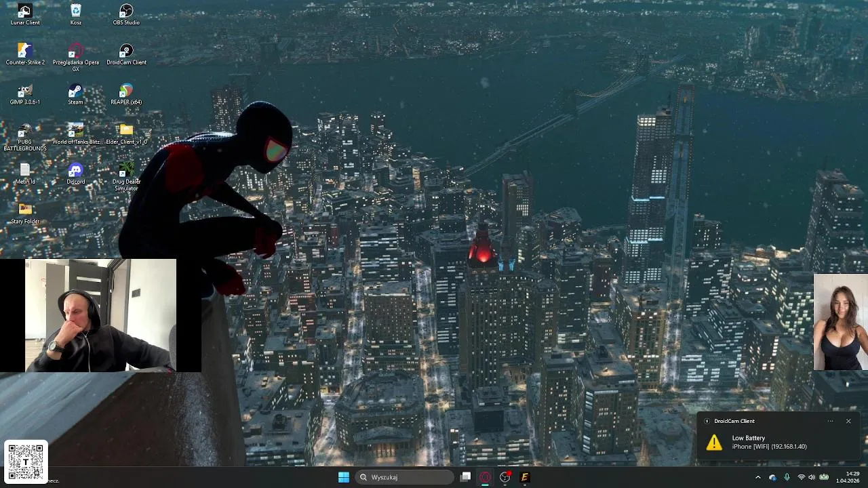Select the Counter-Strike 2 desktop icon
The height and width of the screenshot is (488, 868).
point(25,54)
